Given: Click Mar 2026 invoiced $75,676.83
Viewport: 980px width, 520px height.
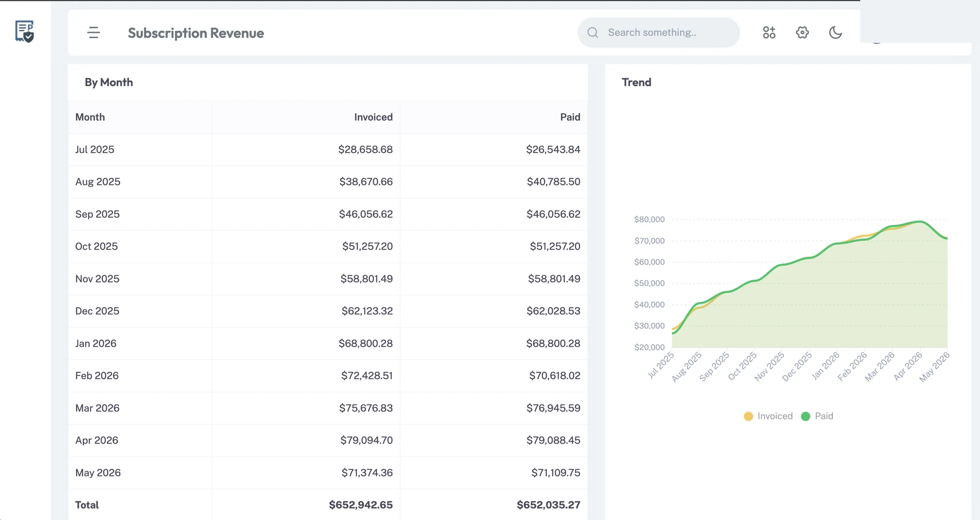Looking at the screenshot, I should click(366, 408).
